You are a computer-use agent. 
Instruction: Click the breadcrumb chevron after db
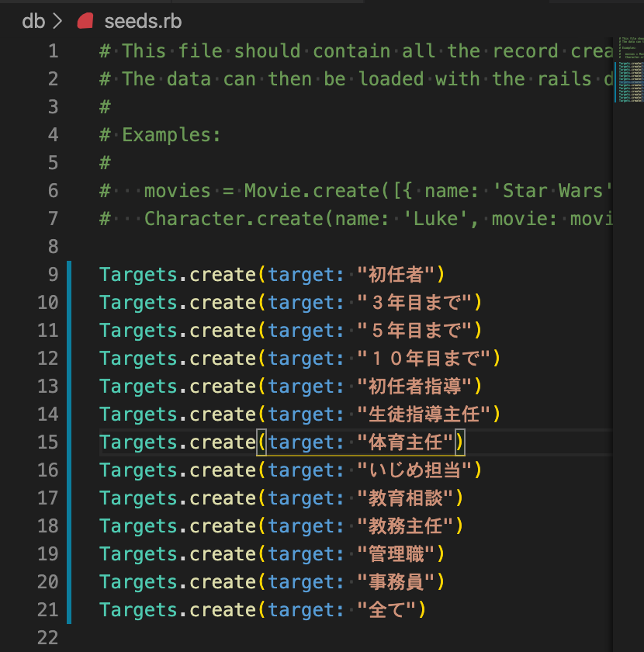57,21
